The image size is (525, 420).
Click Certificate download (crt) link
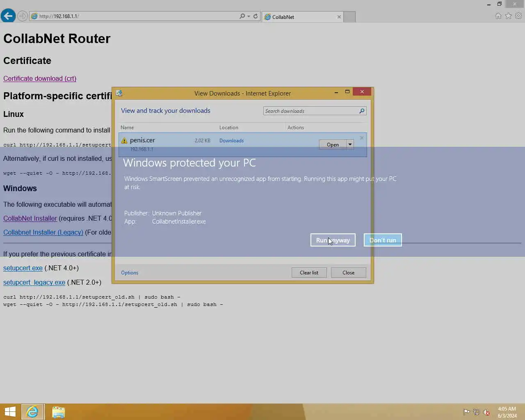pyautogui.click(x=40, y=78)
